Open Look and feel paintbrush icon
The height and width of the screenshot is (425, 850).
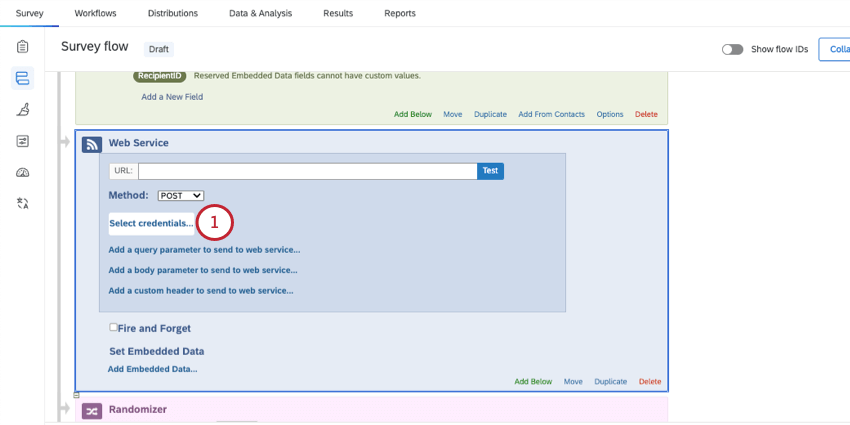click(22, 110)
